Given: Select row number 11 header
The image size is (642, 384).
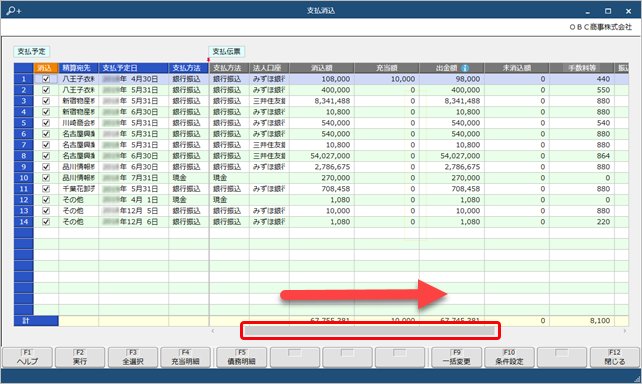Looking at the screenshot, I should [24, 189].
